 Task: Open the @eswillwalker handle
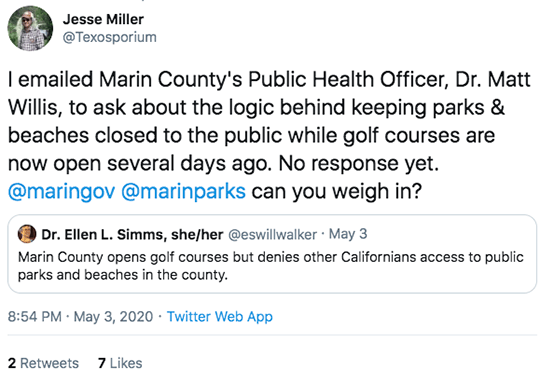(x=272, y=235)
